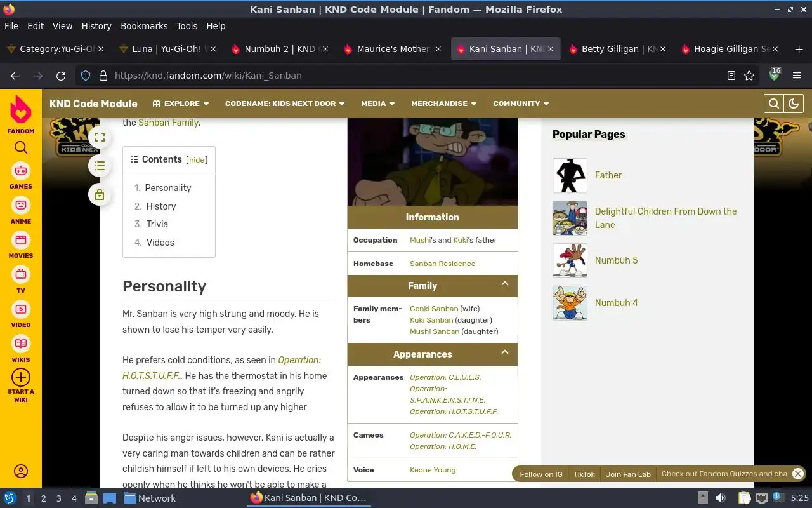812x508 pixels.
Task: Open the Anime section icon
Action: 21,206
